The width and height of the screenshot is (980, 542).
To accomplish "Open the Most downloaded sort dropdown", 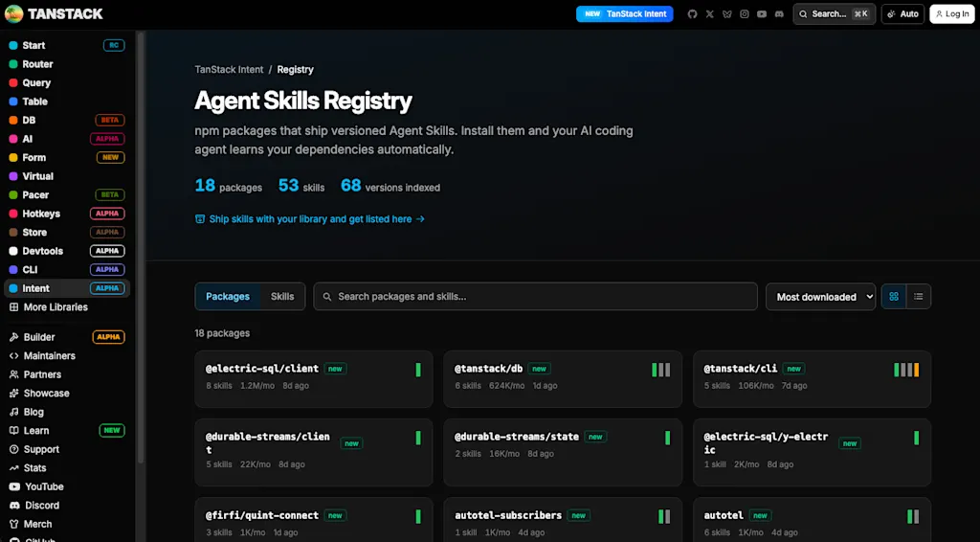I will pyautogui.click(x=820, y=297).
